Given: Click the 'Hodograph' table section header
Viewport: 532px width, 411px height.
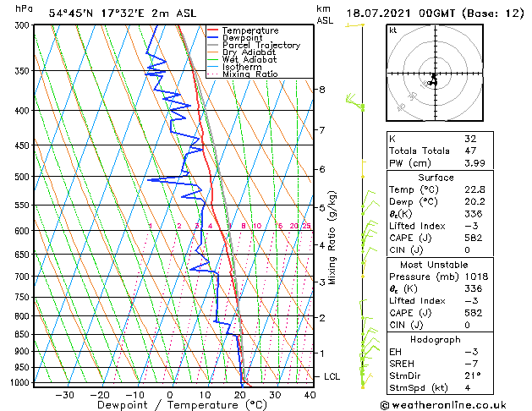Looking at the screenshot, I should (436, 340).
